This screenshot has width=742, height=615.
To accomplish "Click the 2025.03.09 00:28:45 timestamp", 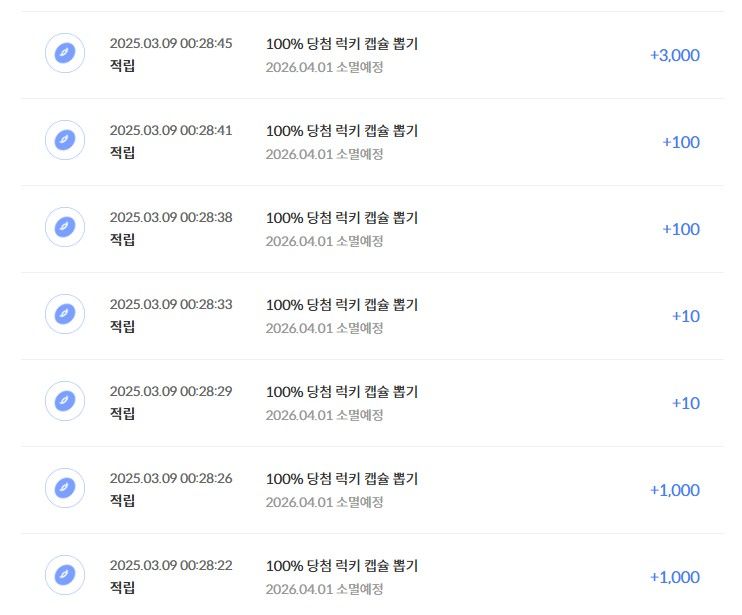I will pos(171,44).
